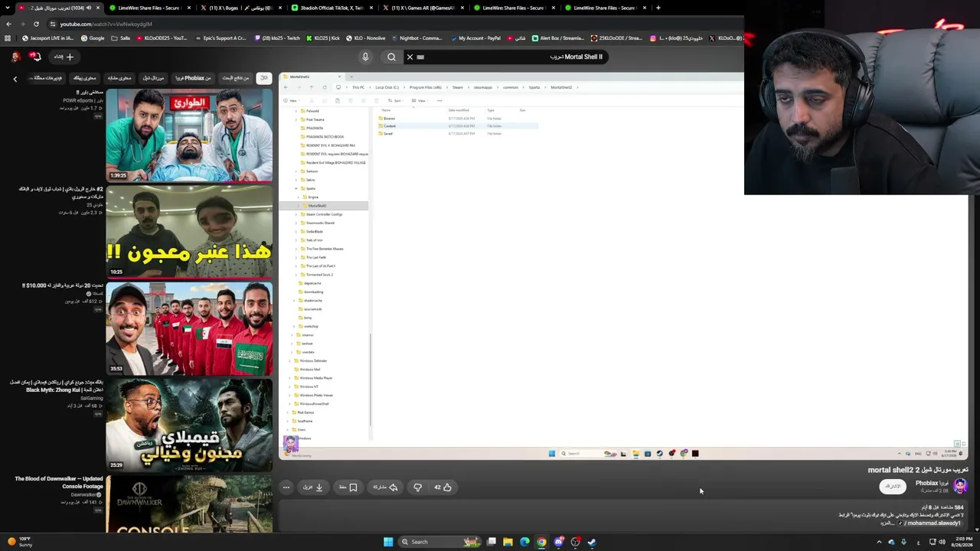The height and width of the screenshot is (551, 980).
Task: Open the Black Myth: Zhong Kui video thumbnail
Action: (189, 425)
